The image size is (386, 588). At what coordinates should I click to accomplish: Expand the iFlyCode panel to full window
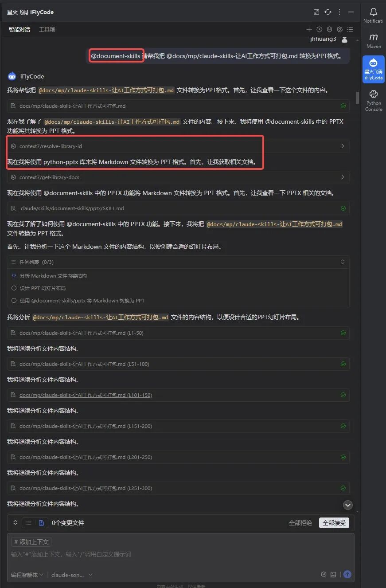[316, 12]
